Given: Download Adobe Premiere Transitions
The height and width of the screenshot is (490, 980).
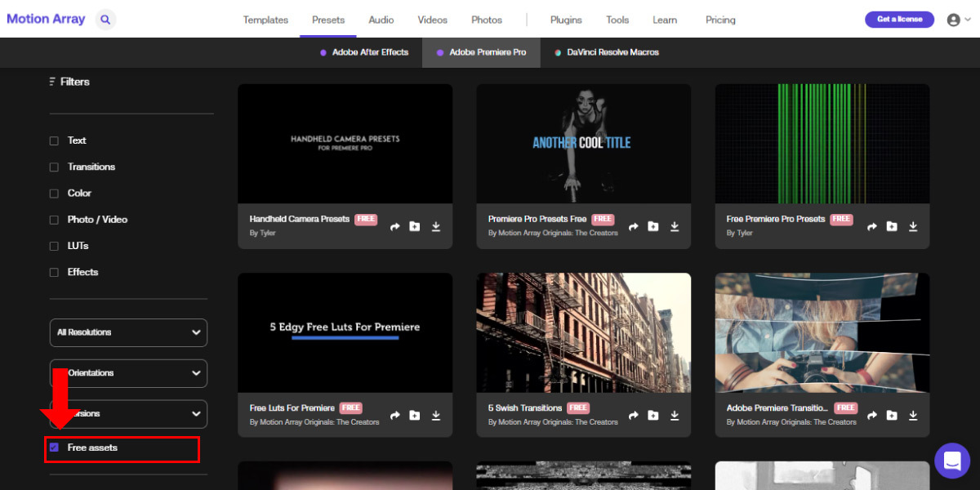Looking at the screenshot, I should coord(913,415).
